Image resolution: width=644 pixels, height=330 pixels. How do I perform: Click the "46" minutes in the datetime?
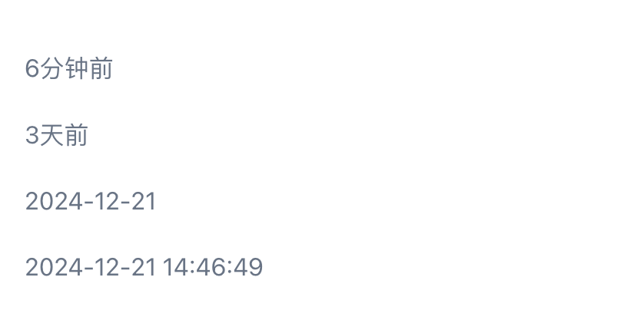[211, 267]
